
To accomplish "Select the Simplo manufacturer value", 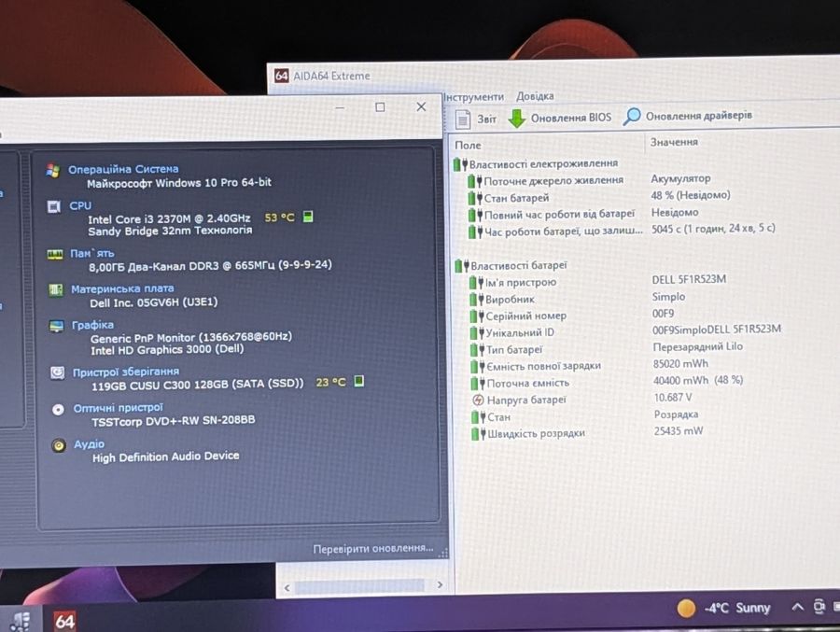I will [668, 297].
